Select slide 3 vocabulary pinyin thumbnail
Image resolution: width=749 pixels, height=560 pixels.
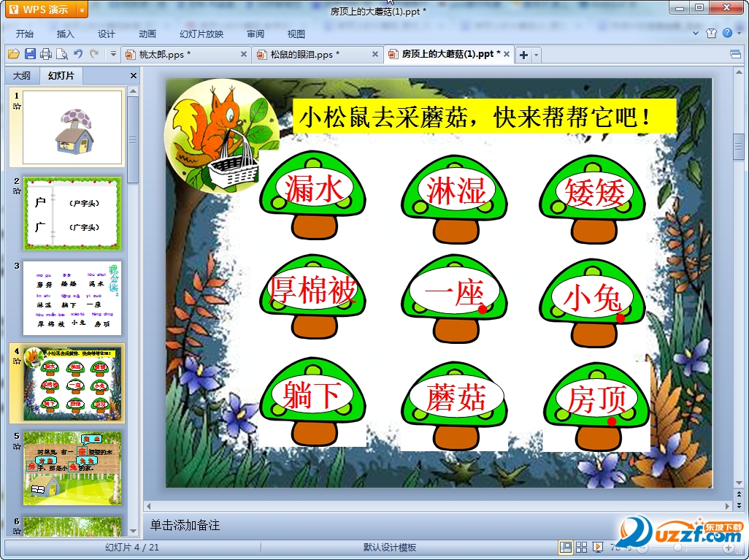click(x=72, y=298)
